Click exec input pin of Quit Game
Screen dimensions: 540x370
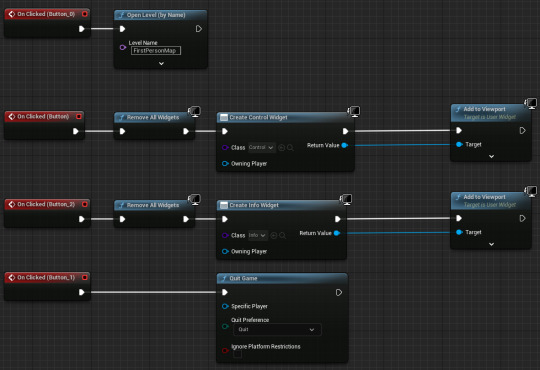tap(225, 292)
